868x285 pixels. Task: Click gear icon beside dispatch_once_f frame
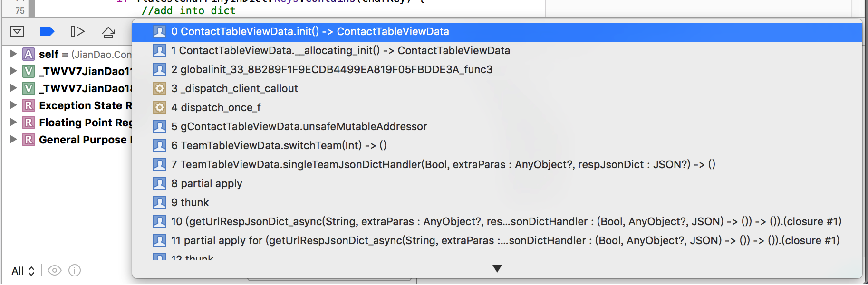tap(160, 108)
